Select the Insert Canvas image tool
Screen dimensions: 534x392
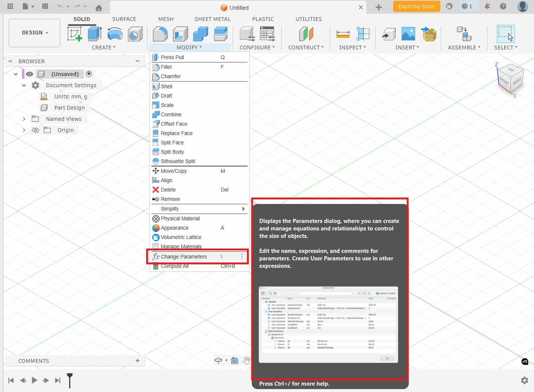click(408, 34)
